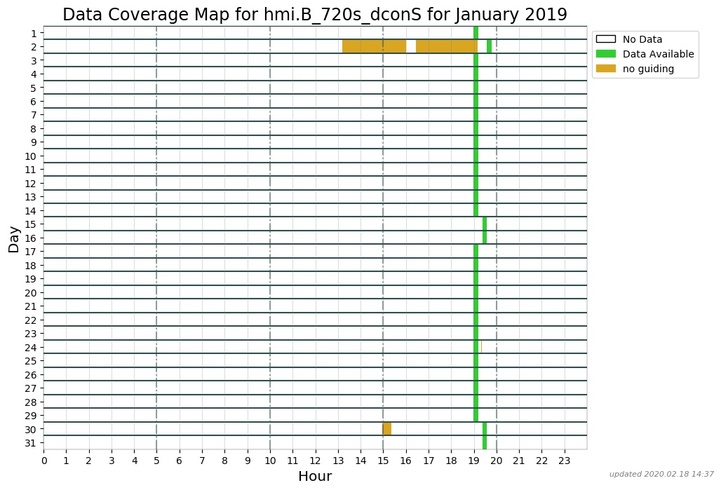This screenshot has width=721, height=490.
Task: Click the green bar spanning days 15 and 16
Action: (485, 231)
